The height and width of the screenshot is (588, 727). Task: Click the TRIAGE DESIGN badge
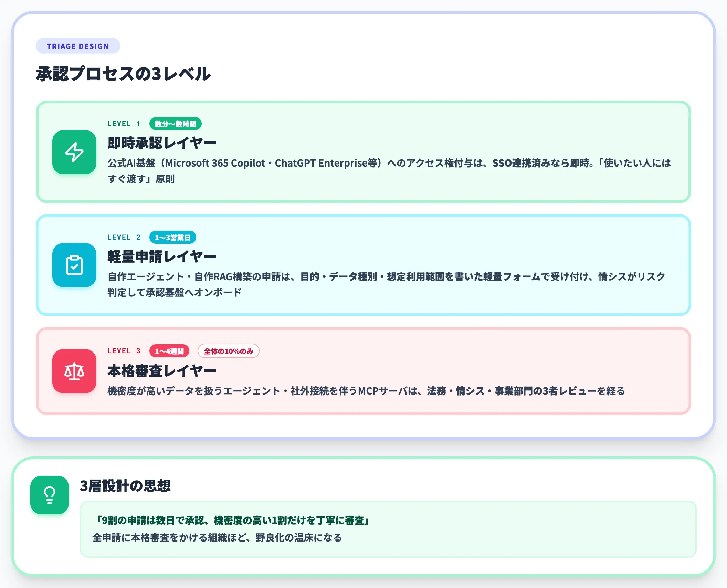point(78,46)
